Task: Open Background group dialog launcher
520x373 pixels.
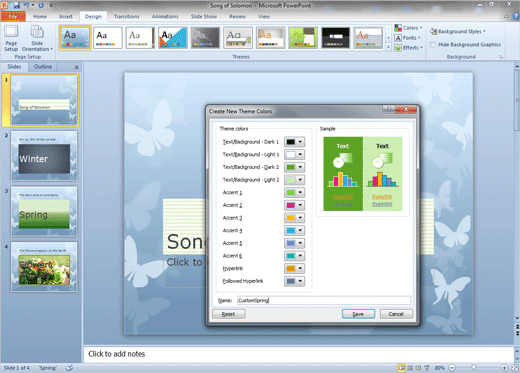Action: 501,57
